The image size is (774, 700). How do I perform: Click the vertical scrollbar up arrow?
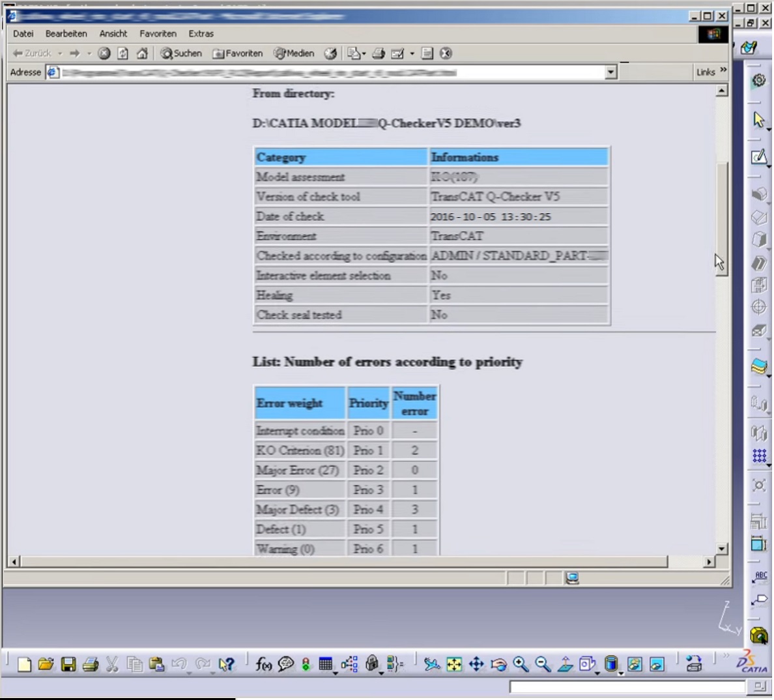tap(722, 91)
